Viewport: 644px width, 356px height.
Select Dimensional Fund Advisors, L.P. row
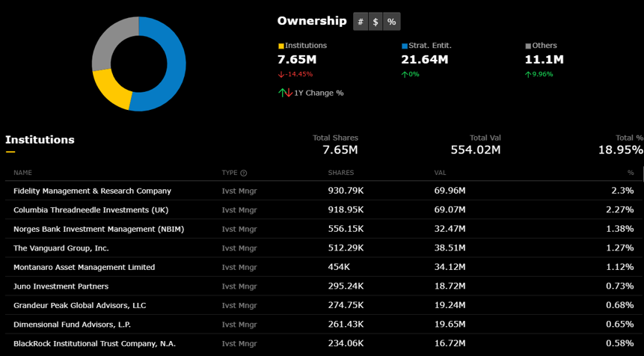coord(324,325)
